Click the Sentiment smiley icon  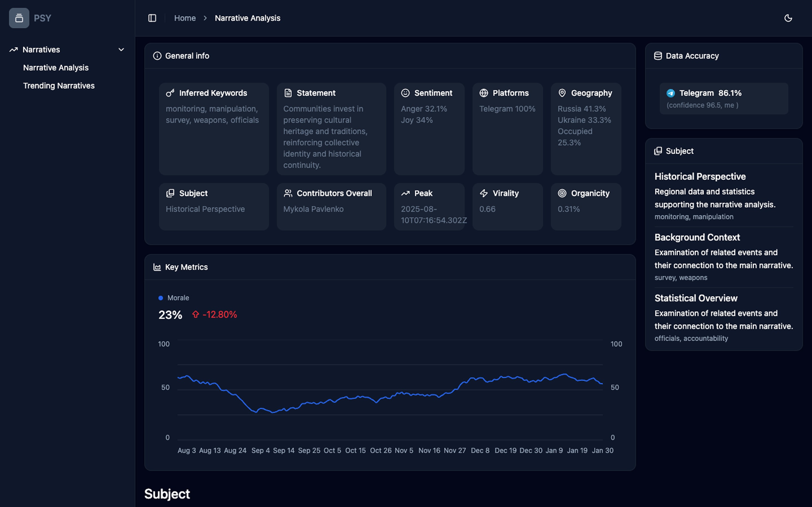[405, 93]
